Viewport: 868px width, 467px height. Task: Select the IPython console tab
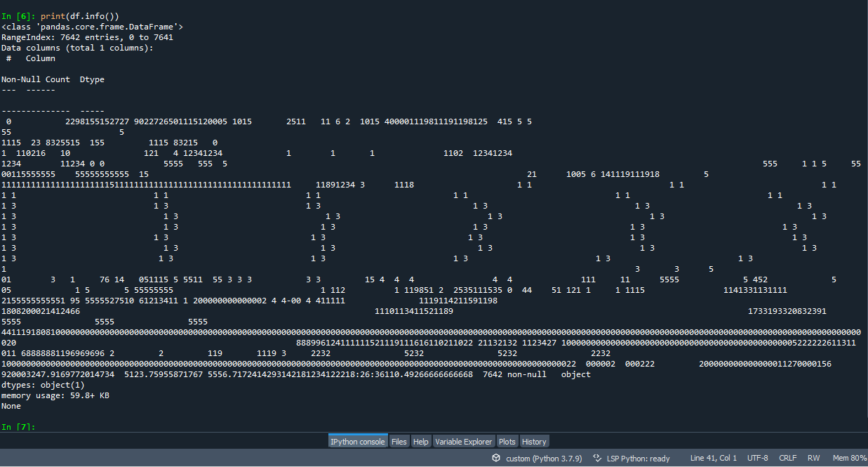(358, 441)
